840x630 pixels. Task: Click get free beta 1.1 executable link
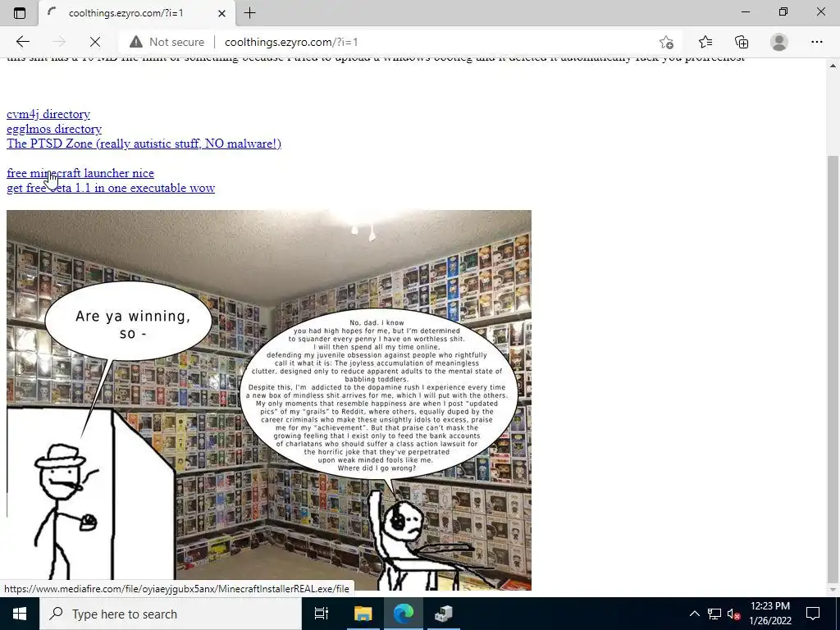(111, 188)
